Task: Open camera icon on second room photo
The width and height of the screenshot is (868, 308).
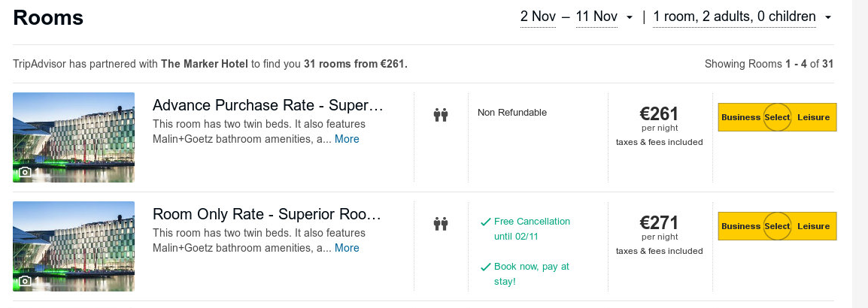Action: (x=24, y=281)
